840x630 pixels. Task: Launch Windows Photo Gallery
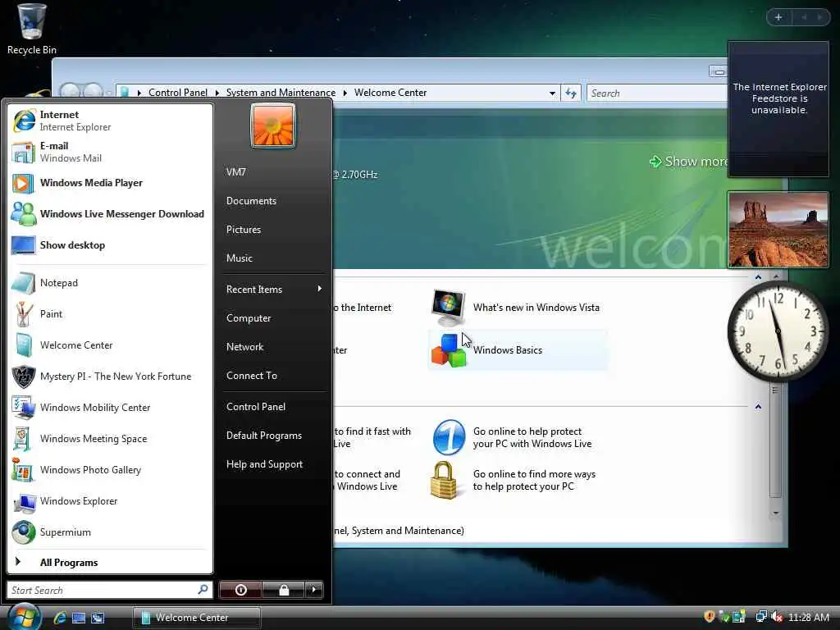[110, 469]
